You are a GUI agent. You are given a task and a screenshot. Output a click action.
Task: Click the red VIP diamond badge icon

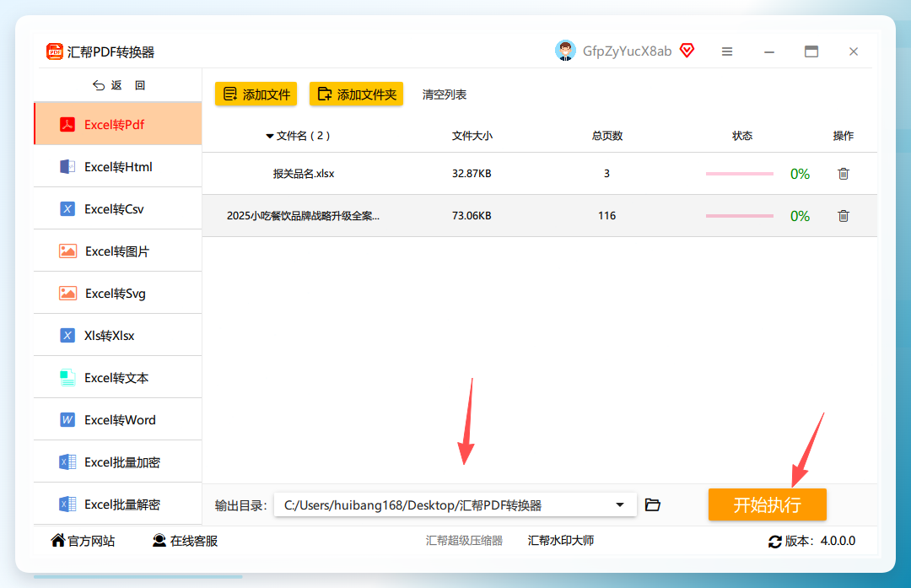687,51
